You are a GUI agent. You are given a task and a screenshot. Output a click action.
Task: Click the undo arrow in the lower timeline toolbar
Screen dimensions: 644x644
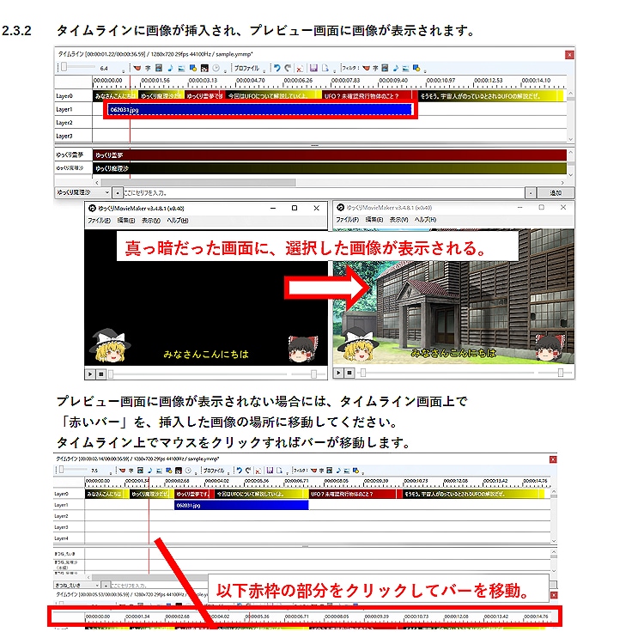click(x=239, y=471)
